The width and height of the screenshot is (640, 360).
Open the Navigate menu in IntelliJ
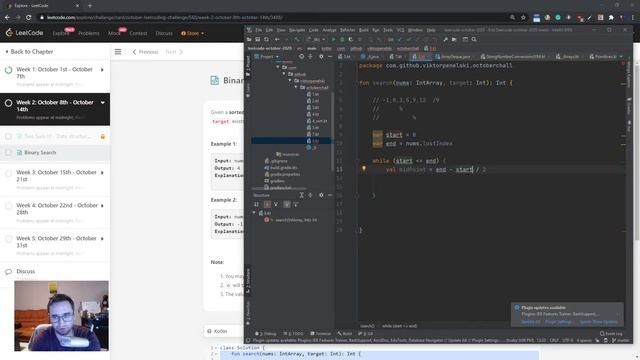297,30
